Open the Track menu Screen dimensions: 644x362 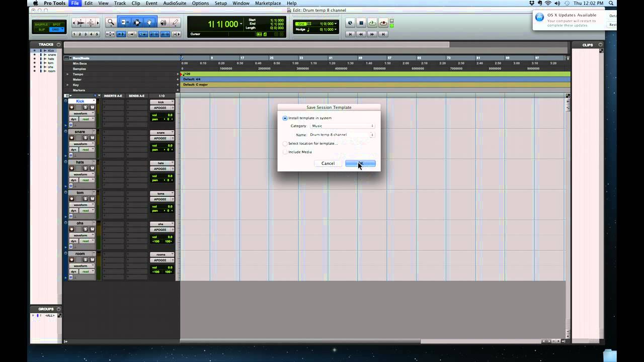click(x=120, y=3)
